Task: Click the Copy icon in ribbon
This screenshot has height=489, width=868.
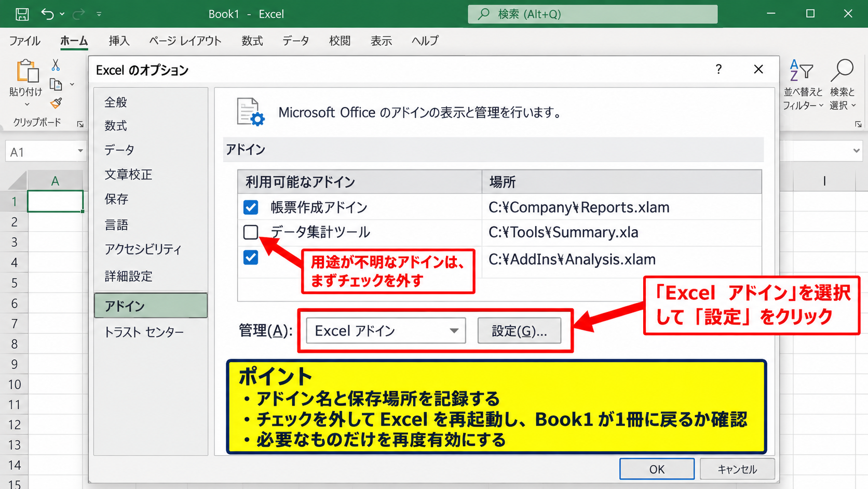Action: point(56,84)
